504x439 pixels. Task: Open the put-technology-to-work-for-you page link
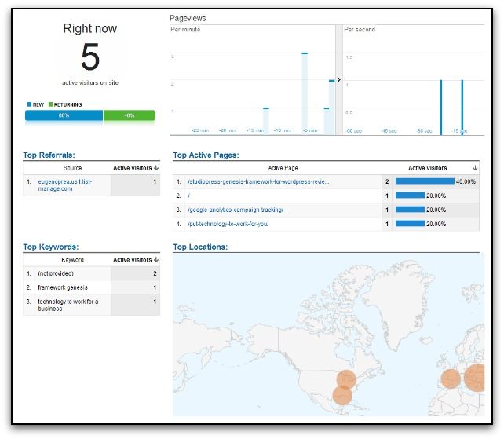228,224
